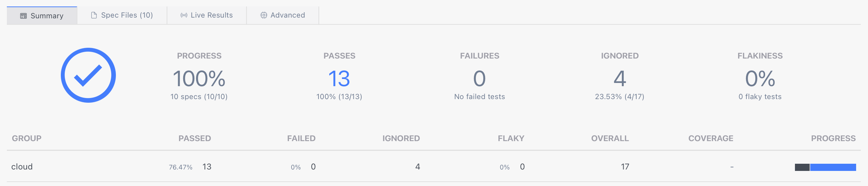Click the PASSED column header
Image resolution: width=868 pixels, height=186 pixels.
pos(195,138)
